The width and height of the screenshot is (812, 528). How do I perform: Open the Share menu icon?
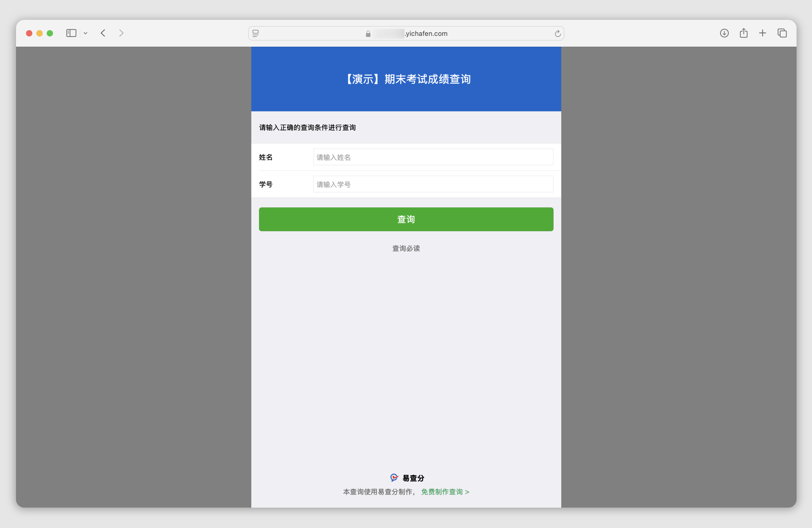tap(743, 33)
